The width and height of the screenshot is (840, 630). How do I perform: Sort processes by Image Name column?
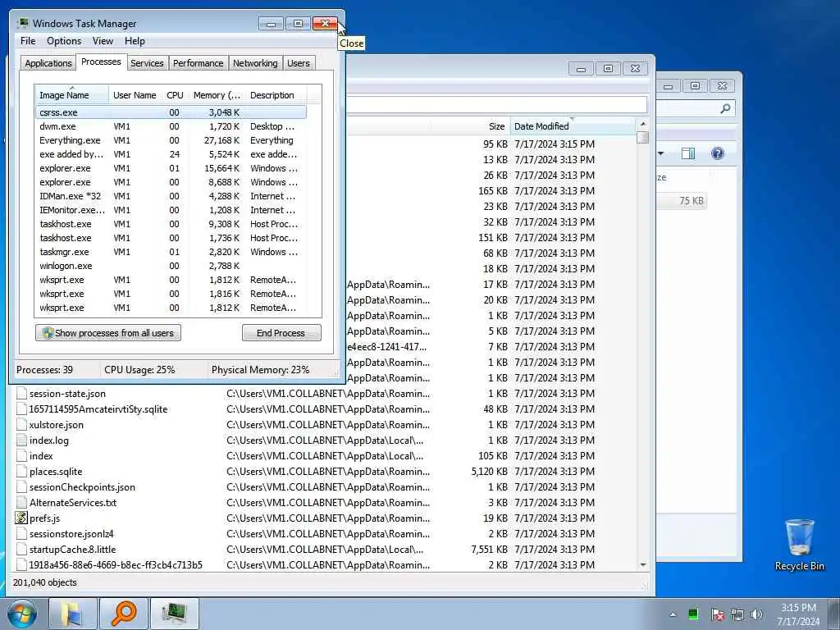click(x=72, y=95)
